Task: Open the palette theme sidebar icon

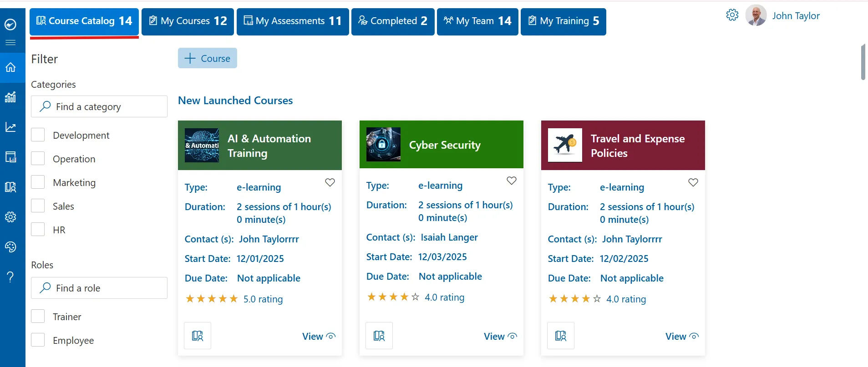Action: point(10,246)
